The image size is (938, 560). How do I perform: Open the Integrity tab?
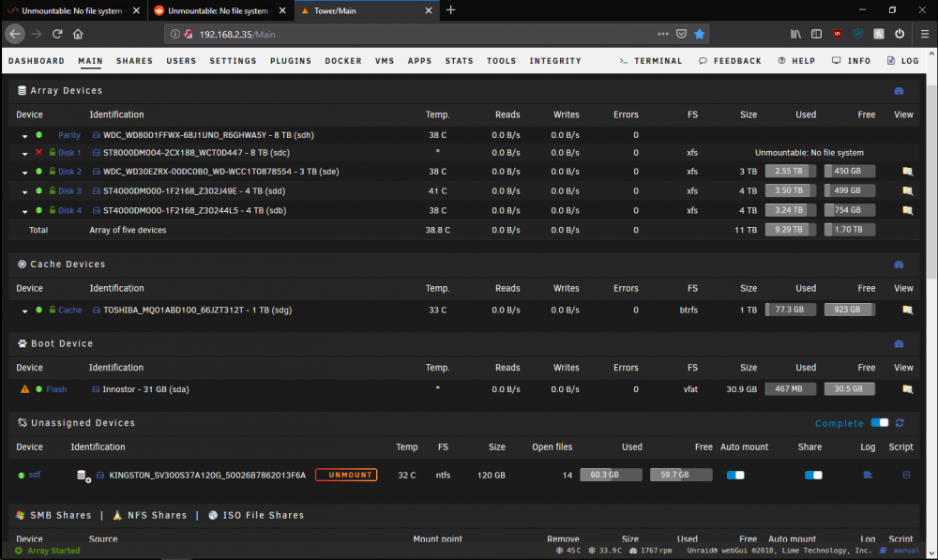click(x=555, y=61)
